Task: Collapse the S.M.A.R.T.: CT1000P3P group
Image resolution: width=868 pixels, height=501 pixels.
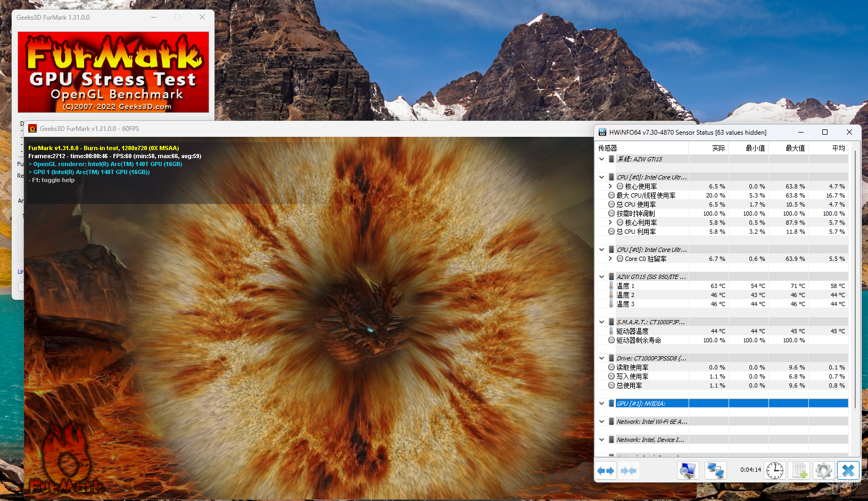Action: 602,322
